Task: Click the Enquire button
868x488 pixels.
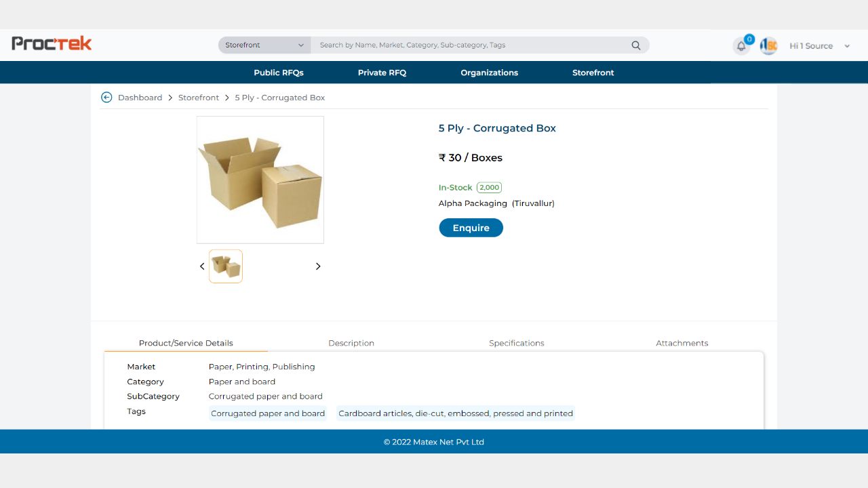Action: pos(471,228)
